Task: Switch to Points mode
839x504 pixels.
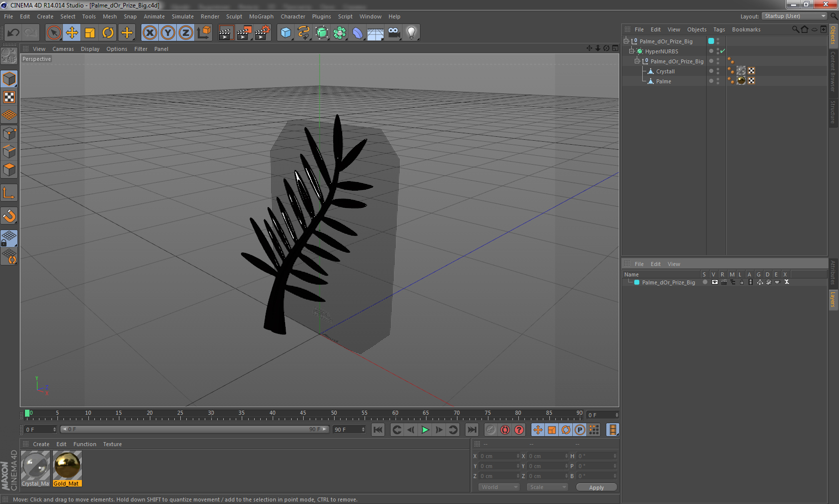Action: [x=9, y=134]
